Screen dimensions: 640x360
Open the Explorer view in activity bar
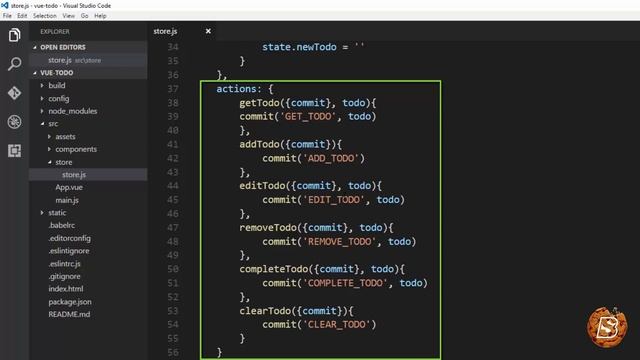click(x=14, y=35)
